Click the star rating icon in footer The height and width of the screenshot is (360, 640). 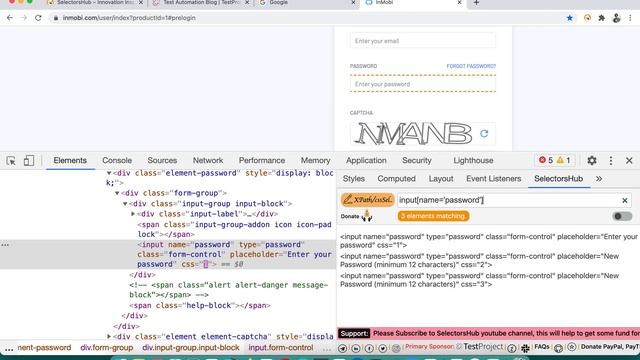point(572,347)
